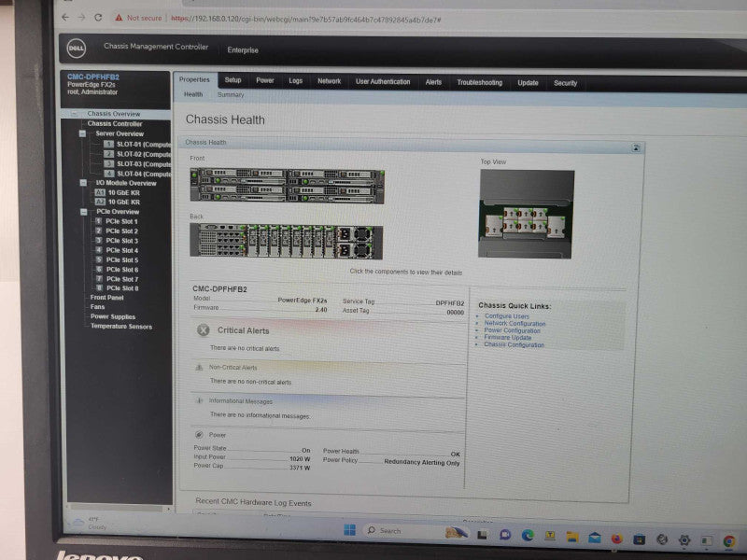
Task: Click the chassis Top View image
Action: (x=526, y=214)
